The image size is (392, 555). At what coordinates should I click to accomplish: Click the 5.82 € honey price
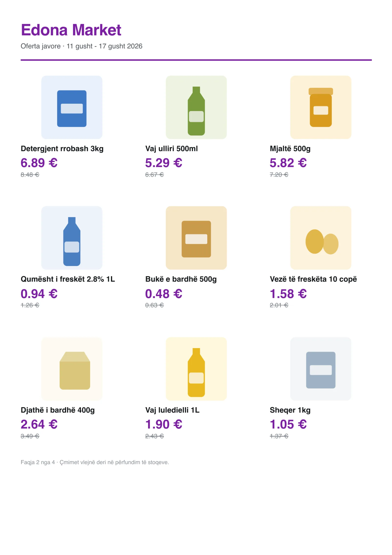click(288, 163)
